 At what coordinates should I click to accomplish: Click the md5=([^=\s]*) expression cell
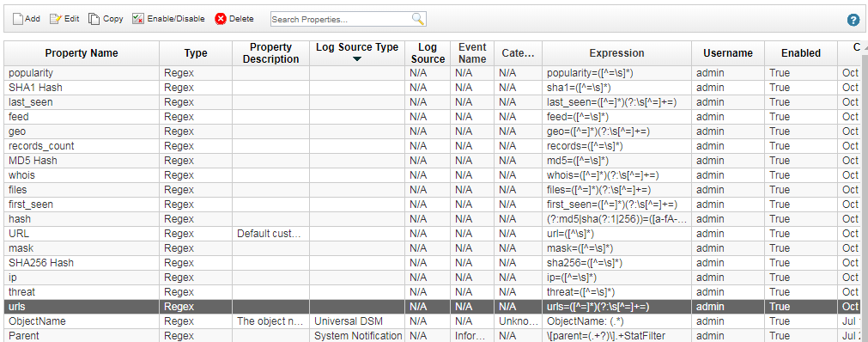pos(616,161)
